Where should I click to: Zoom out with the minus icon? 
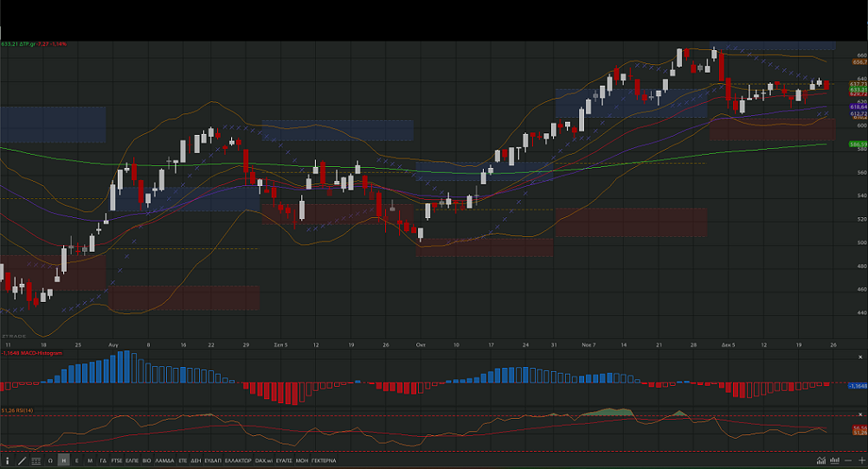pos(848,460)
